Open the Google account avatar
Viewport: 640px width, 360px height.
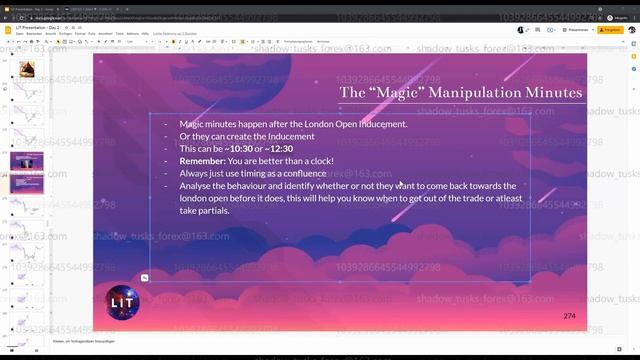[632, 30]
